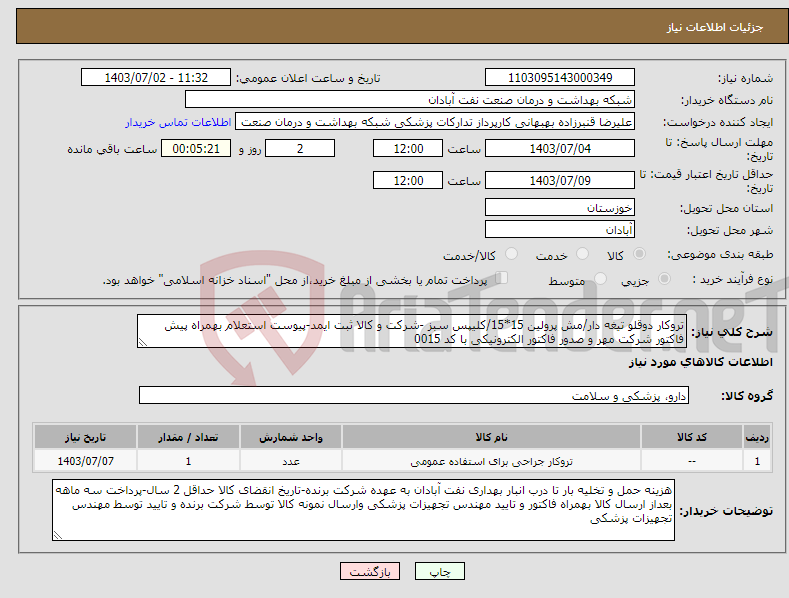Click the price validity date 1403/07/09
The image size is (789, 598).
coord(560,180)
